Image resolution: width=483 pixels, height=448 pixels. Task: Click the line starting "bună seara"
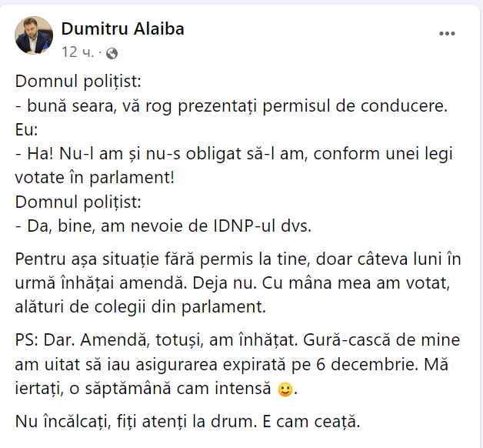(x=231, y=105)
